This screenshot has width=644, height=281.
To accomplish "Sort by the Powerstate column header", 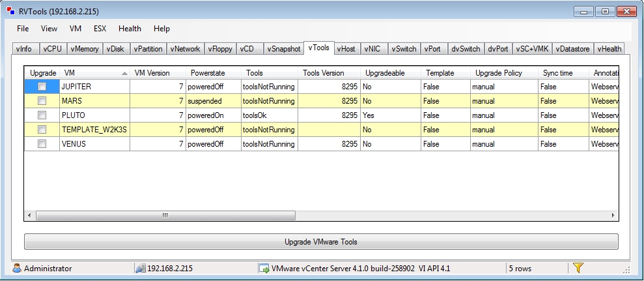I will pyautogui.click(x=213, y=73).
